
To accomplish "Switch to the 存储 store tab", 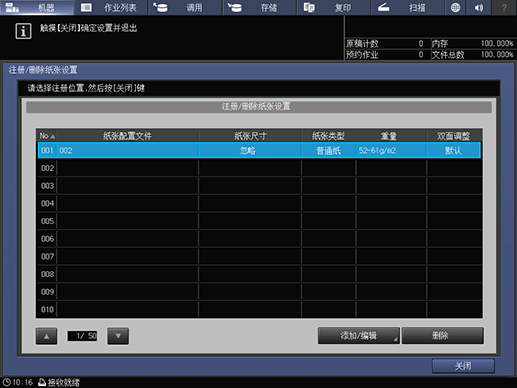I will point(259,7).
